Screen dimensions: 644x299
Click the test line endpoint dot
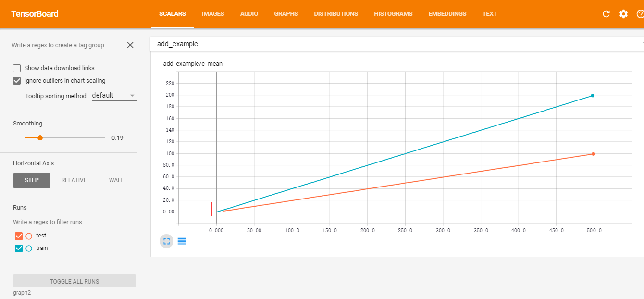tap(594, 154)
